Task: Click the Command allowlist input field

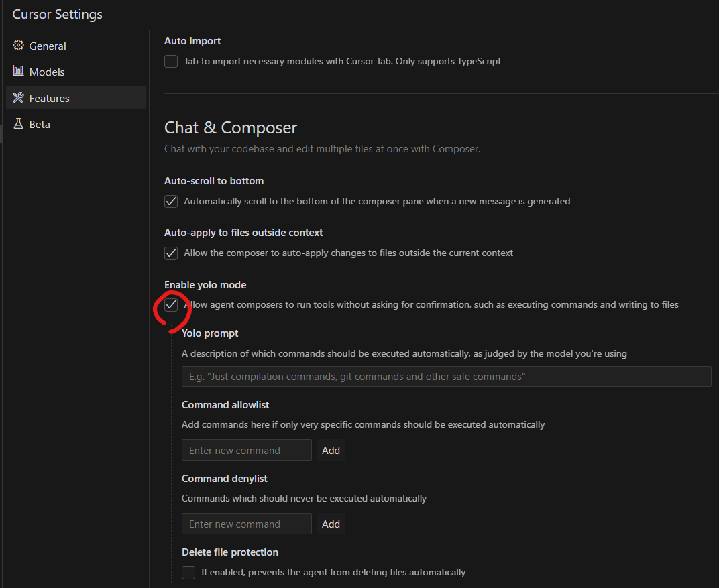Action: click(246, 451)
